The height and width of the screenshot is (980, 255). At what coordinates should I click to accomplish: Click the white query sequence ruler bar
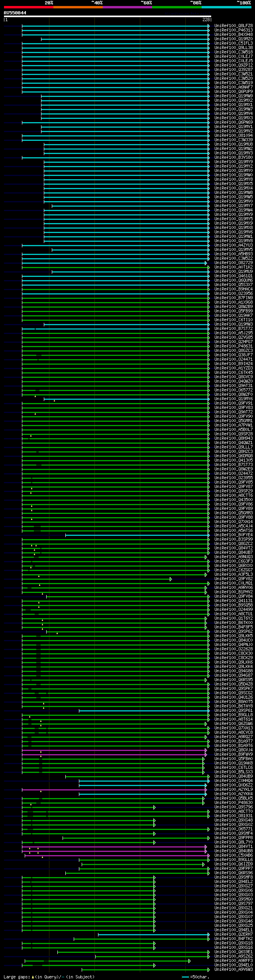point(107,16)
